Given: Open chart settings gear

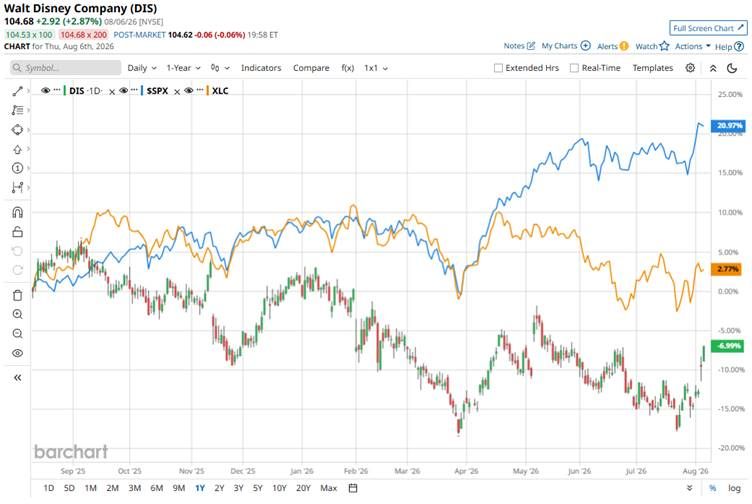Looking at the screenshot, I should click(x=690, y=68).
